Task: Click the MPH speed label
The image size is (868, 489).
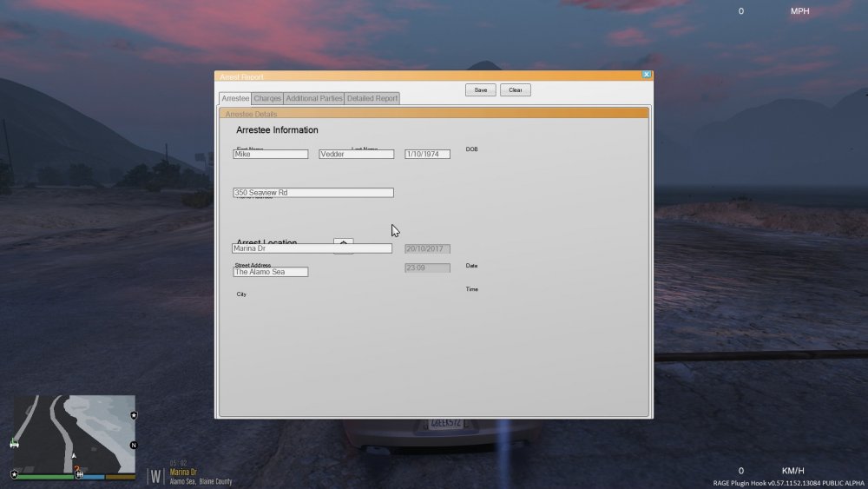Action: (x=799, y=11)
